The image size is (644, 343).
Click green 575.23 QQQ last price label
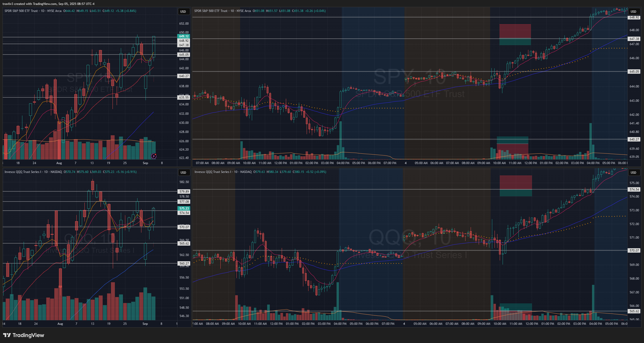pyautogui.click(x=184, y=209)
